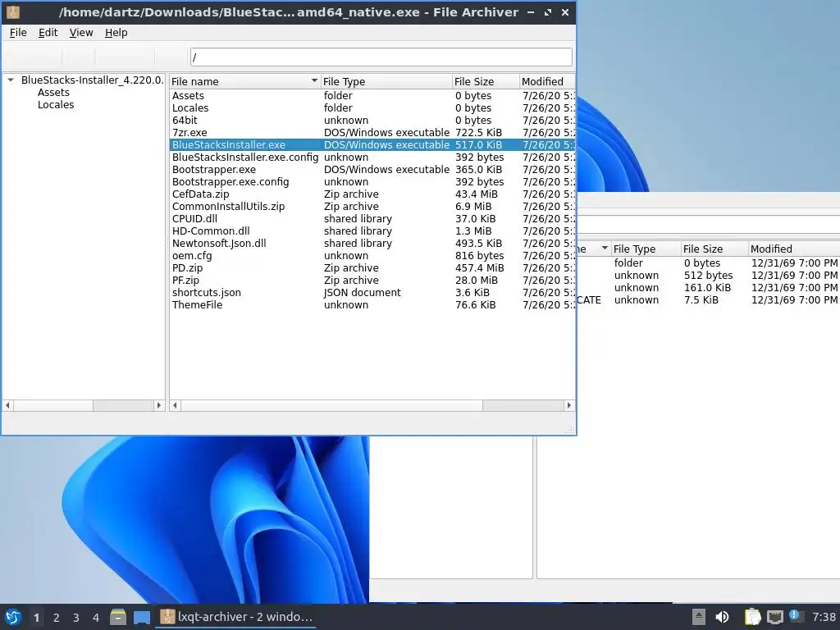This screenshot has width=840, height=630.
Task: Select oem.cfg file row
Action: 372,256
